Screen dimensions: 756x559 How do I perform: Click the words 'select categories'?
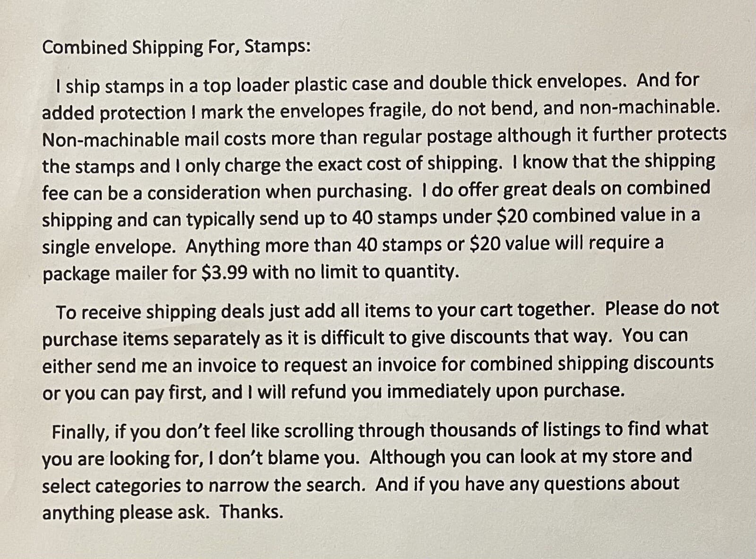(x=111, y=486)
